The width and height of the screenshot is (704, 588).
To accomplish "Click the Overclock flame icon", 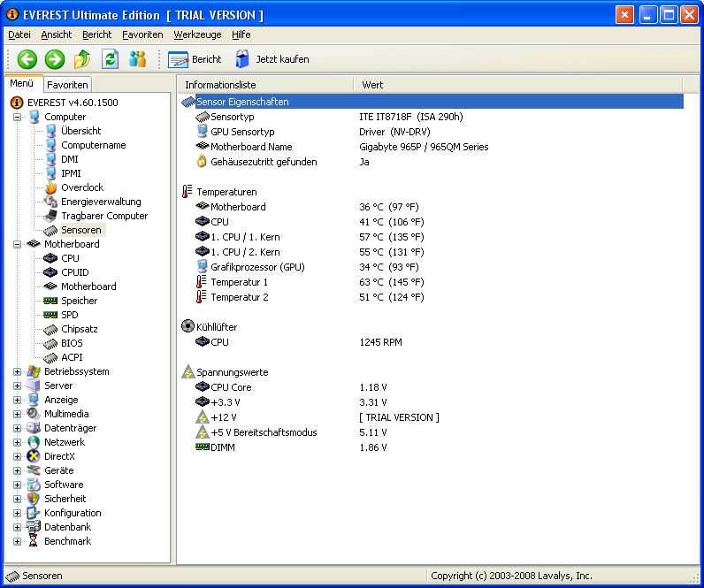I will tap(51, 187).
